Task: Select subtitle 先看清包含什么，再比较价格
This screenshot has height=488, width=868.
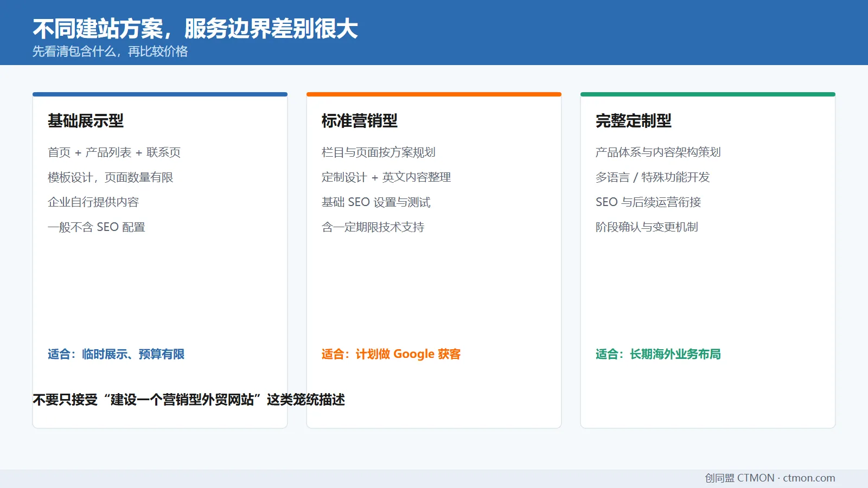Action: pyautogui.click(x=110, y=52)
